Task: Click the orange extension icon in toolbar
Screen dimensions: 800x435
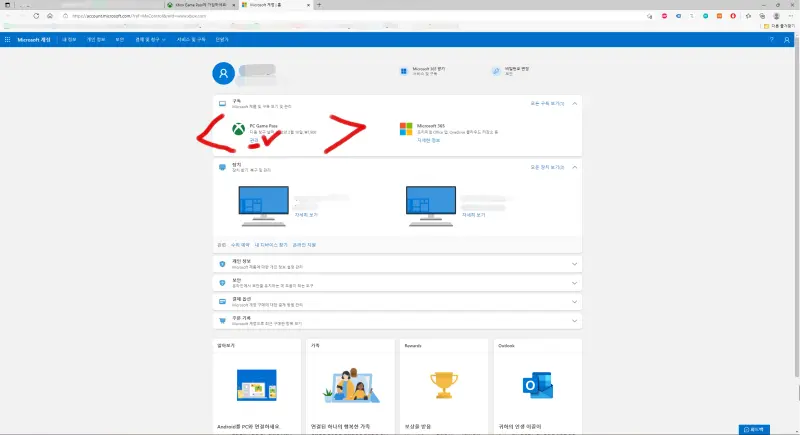Action: (719, 16)
